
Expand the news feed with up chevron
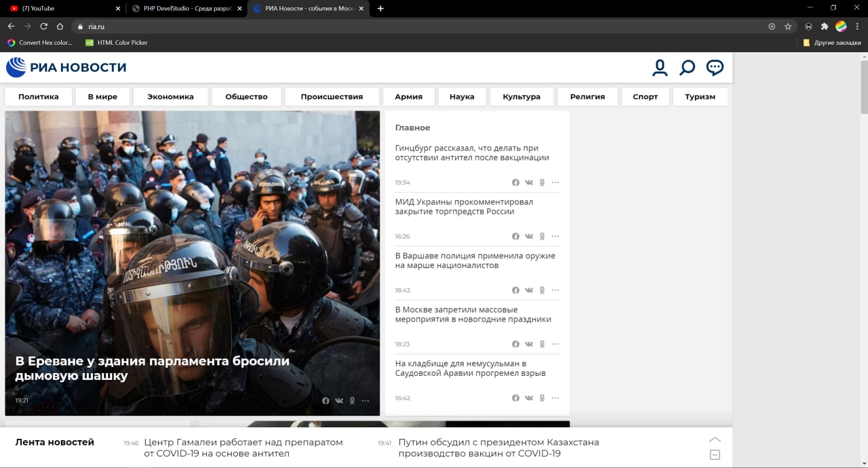pyautogui.click(x=715, y=440)
